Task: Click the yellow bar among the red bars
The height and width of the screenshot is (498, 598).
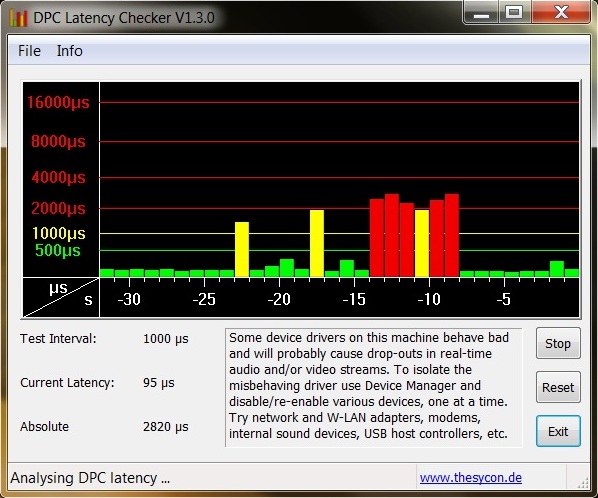Action: pyautogui.click(x=422, y=243)
